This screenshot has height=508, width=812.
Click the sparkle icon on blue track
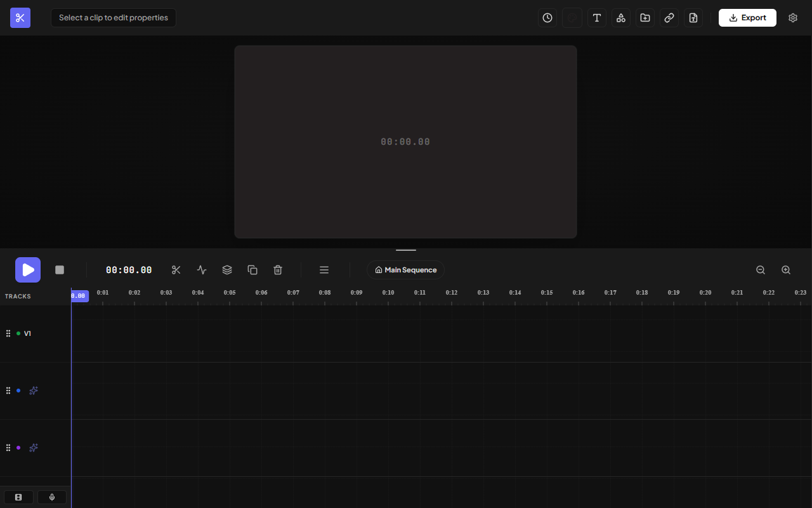point(34,391)
